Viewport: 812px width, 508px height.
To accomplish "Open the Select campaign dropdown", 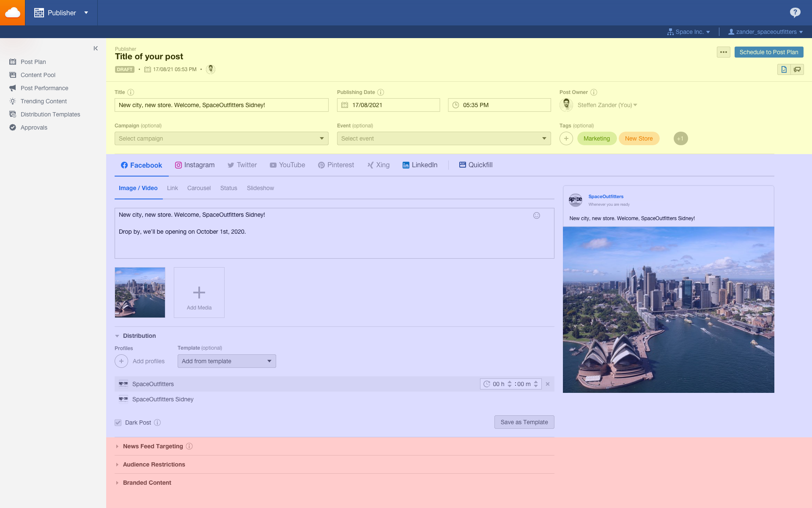I will click(221, 138).
